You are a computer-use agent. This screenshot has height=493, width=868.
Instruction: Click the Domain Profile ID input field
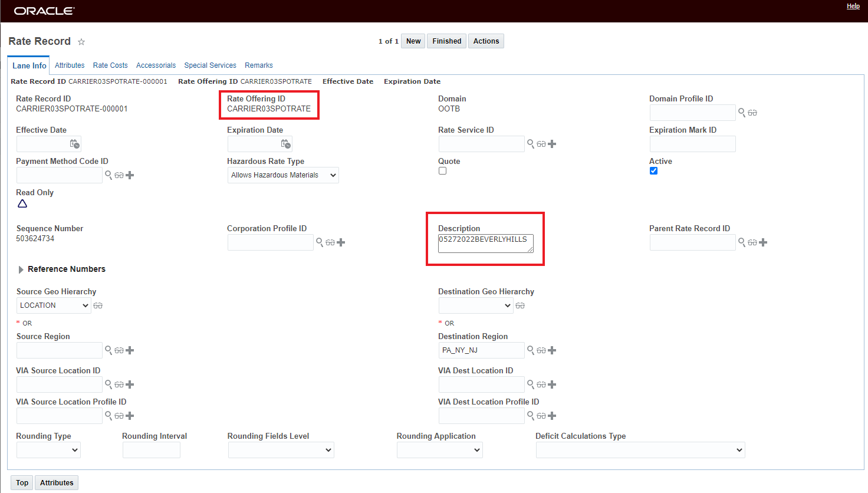point(693,113)
